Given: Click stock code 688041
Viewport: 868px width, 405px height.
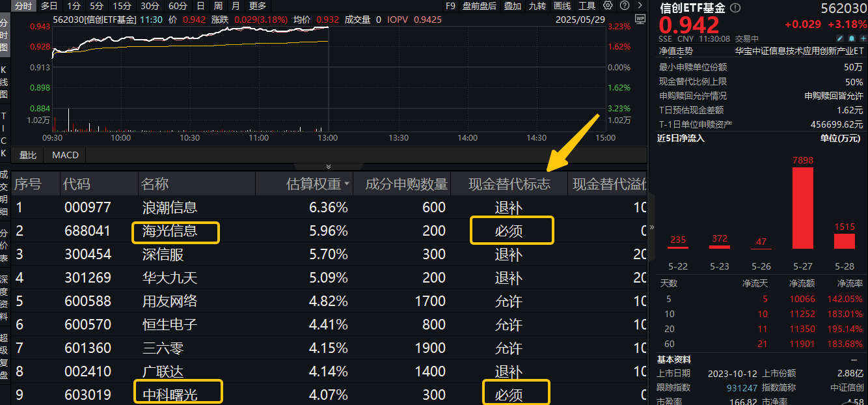Looking at the screenshot, I should [x=88, y=231].
